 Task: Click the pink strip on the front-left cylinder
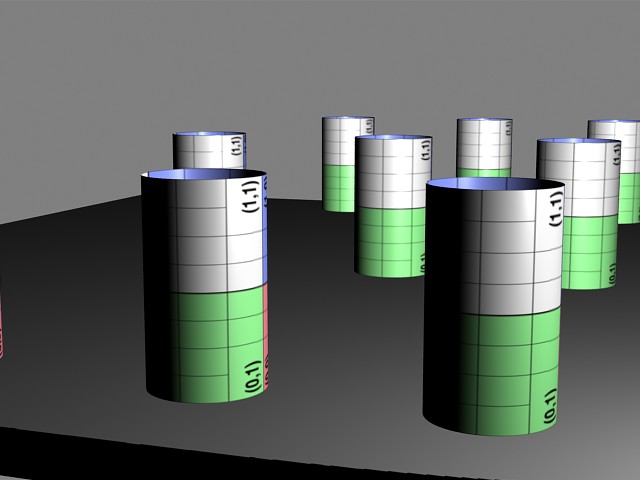pyautogui.click(x=268, y=320)
